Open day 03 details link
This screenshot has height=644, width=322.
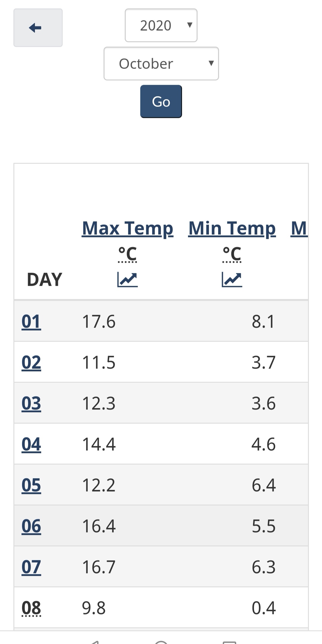[x=31, y=404]
